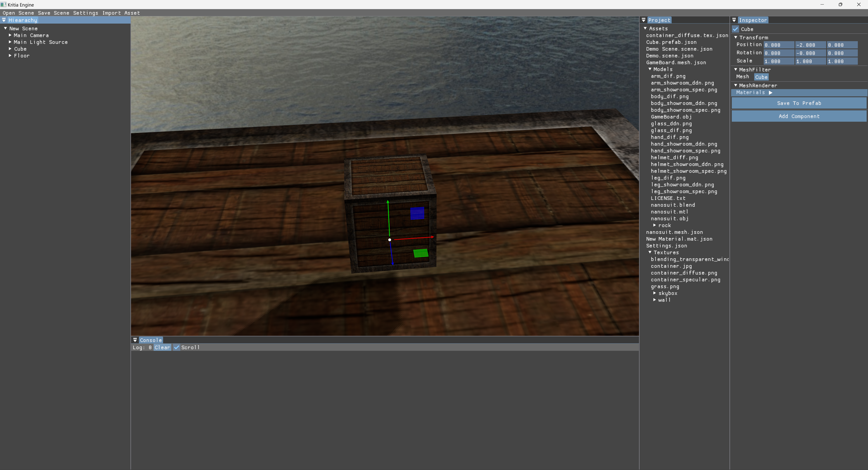The height and width of the screenshot is (470, 868).
Task: Click the Inspector panel collapse icon
Action: pyautogui.click(x=734, y=20)
